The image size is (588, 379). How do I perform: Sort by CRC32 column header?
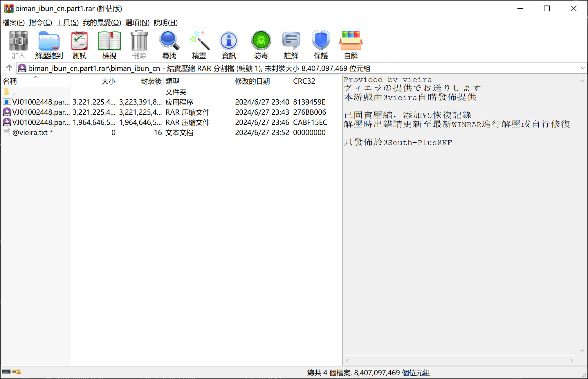[x=311, y=81]
